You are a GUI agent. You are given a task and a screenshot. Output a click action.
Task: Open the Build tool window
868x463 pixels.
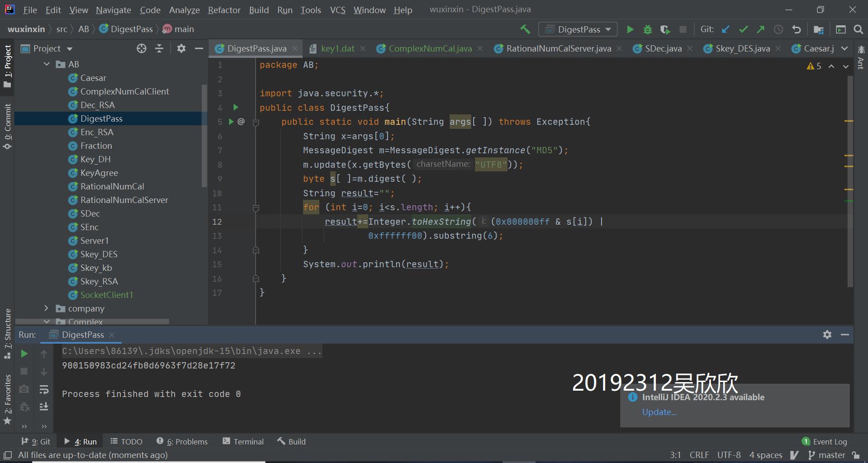pos(292,441)
